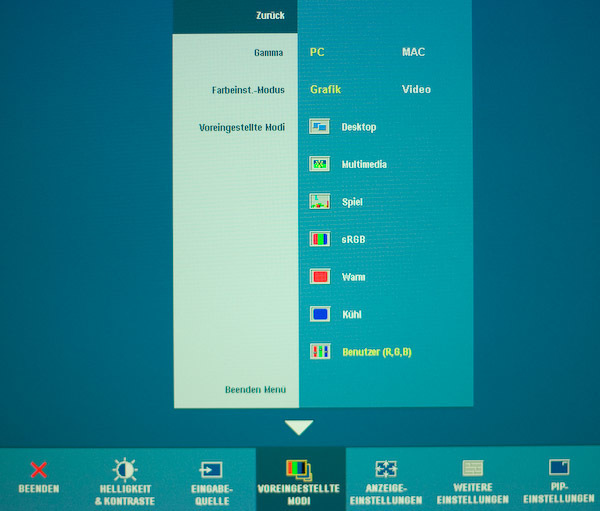Viewport: 600px width, 511px height.
Task: Click the sRGB color bars icon
Action: (320, 239)
